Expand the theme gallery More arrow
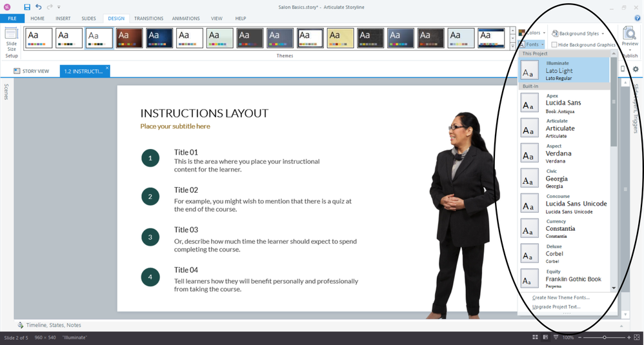The height and width of the screenshot is (345, 644). pos(512,46)
